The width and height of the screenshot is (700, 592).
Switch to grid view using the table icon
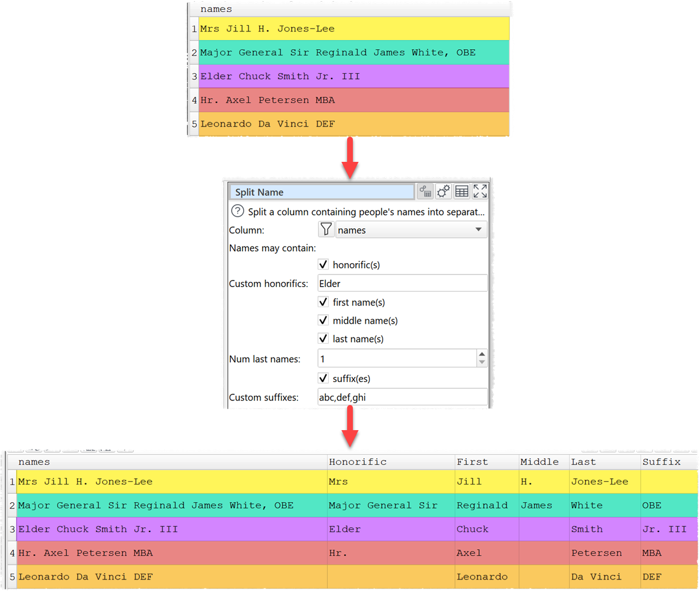(462, 191)
